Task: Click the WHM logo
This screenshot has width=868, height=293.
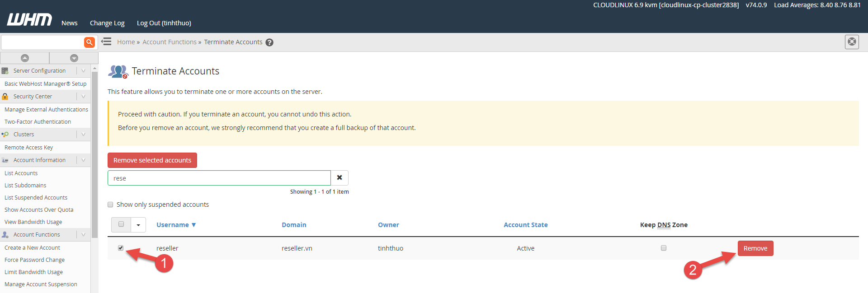Action: coord(29,19)
